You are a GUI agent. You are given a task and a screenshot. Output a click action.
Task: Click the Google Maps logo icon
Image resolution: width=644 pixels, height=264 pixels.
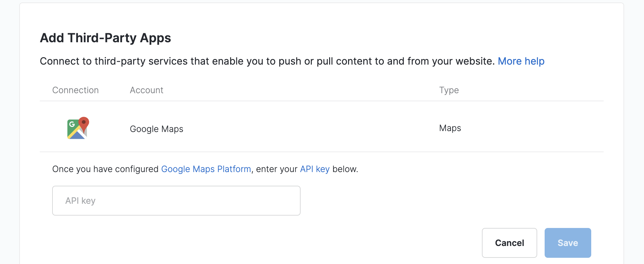(x=78, y=128)
